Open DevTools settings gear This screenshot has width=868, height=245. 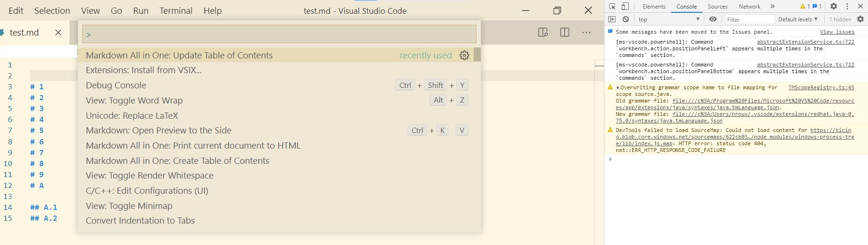pyautogui.click(x=834, y=6)
